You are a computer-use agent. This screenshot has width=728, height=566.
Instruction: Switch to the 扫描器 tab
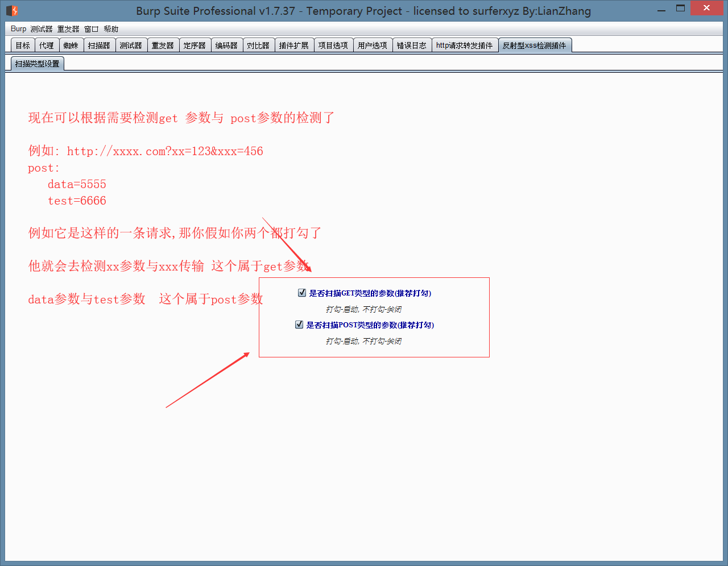100,45
